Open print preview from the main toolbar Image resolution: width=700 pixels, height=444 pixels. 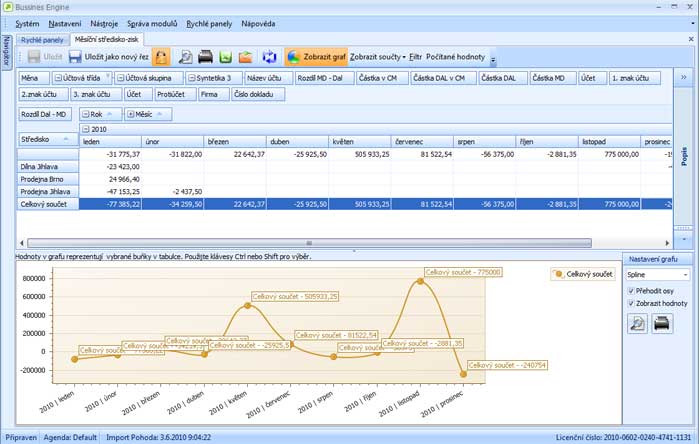point(185,57)
